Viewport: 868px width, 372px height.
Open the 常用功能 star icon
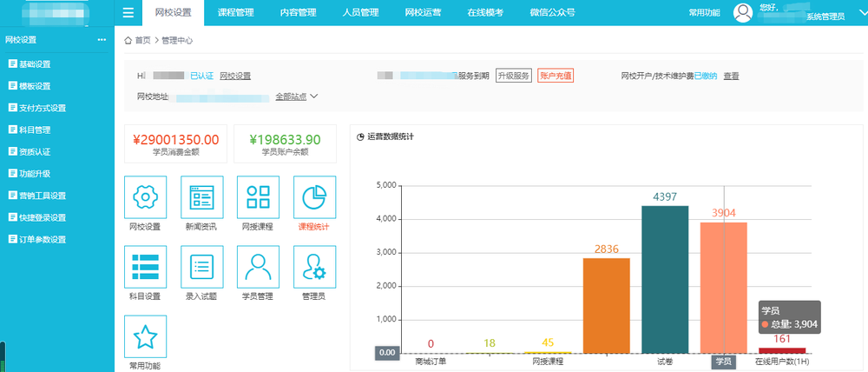(146, 336)
